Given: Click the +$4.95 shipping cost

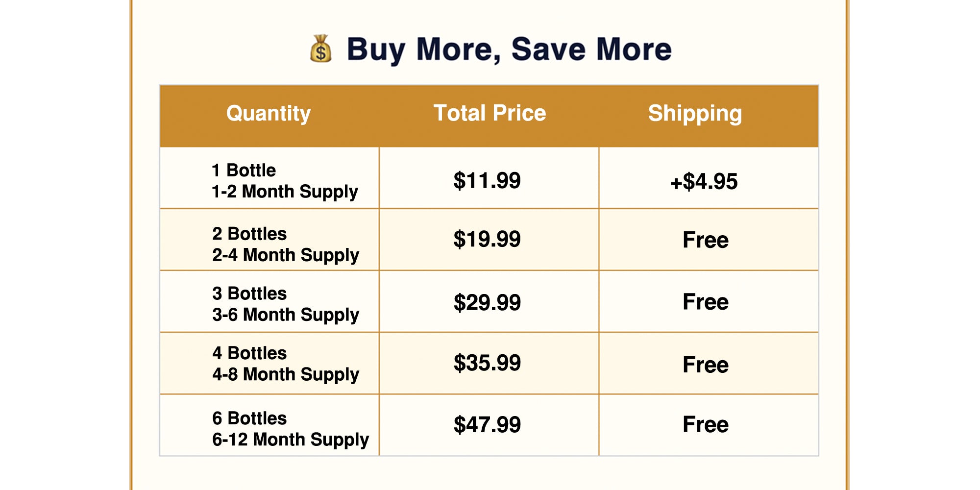Looking at the screenshot, I should pyautogui.click(x=704, y=182).
